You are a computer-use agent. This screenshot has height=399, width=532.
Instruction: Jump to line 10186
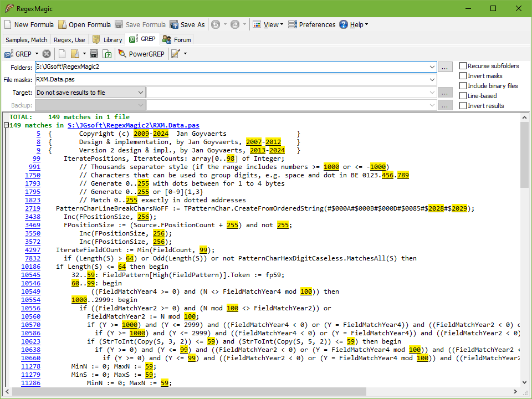30,267
